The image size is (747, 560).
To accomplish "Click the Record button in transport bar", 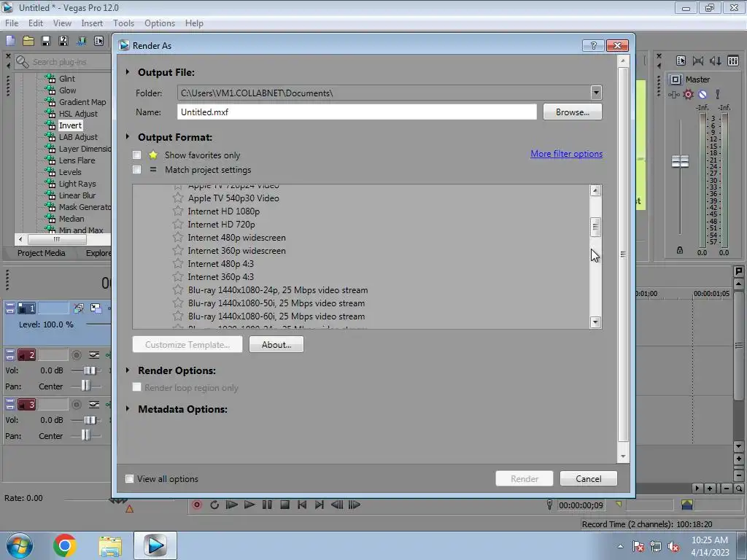I will [x=197, y=505].
